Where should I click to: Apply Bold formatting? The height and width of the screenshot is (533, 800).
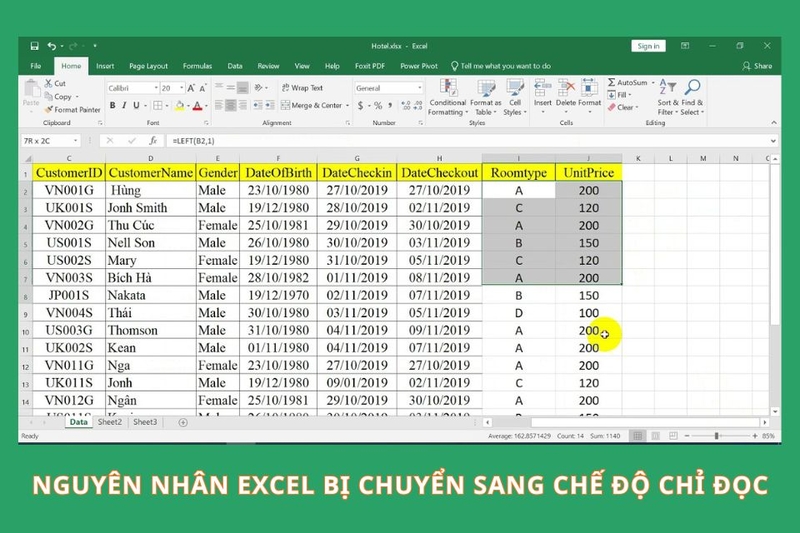pos(113,106)
